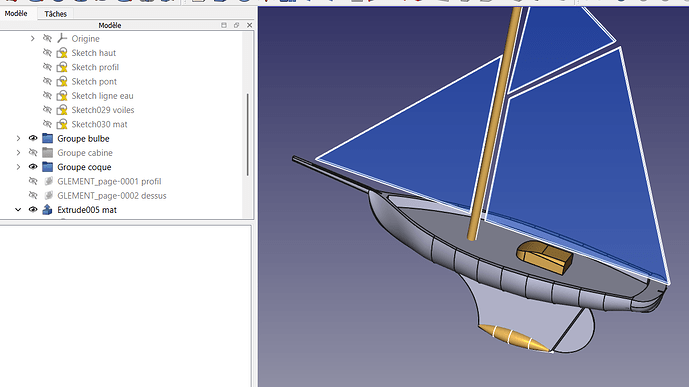Select the Groupe bulbe folder icon
The height and width of the screenshot is (387, 689).
coord(47,138)
